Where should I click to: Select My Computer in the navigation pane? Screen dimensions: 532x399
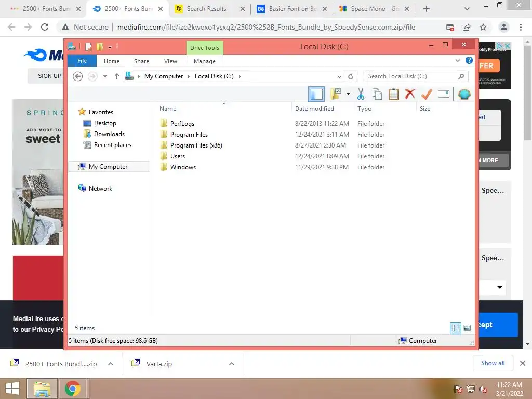click(x=108, y=167)
